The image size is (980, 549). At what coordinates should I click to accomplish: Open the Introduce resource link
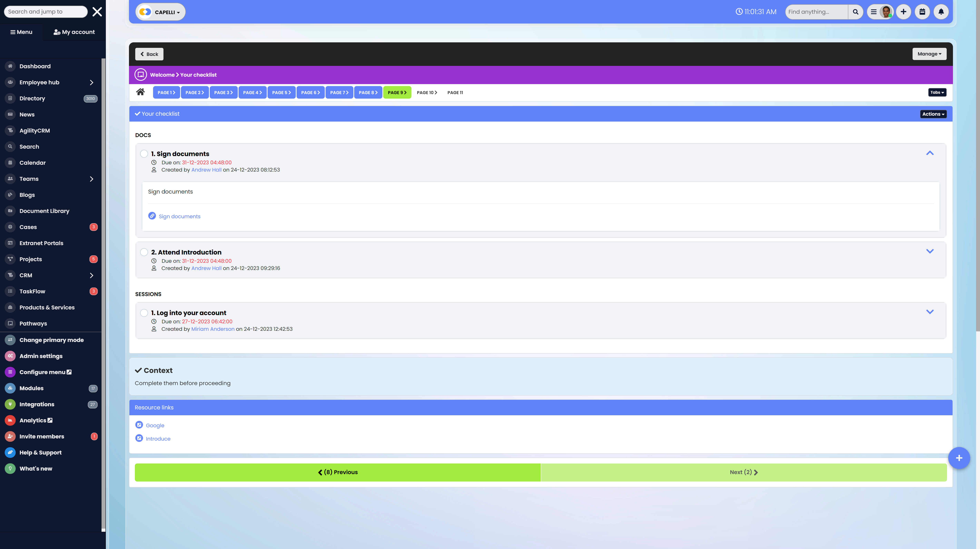(x=158, y=439)
